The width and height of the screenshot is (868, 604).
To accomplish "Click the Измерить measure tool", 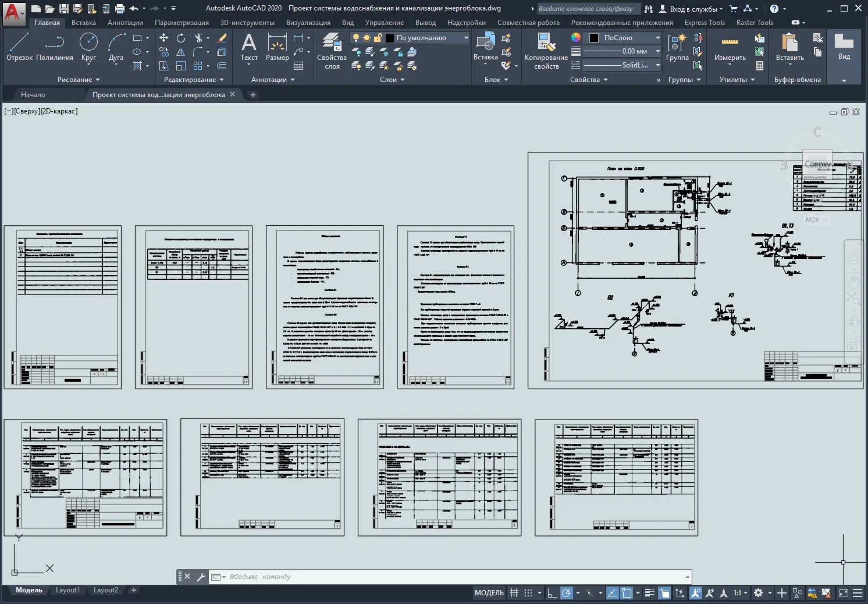I will 730,48.
